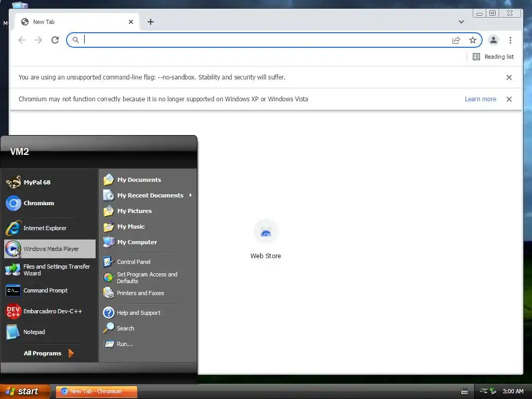Open My Computer
This screenshot has width=532, height=399.
(x=148, y=242)
